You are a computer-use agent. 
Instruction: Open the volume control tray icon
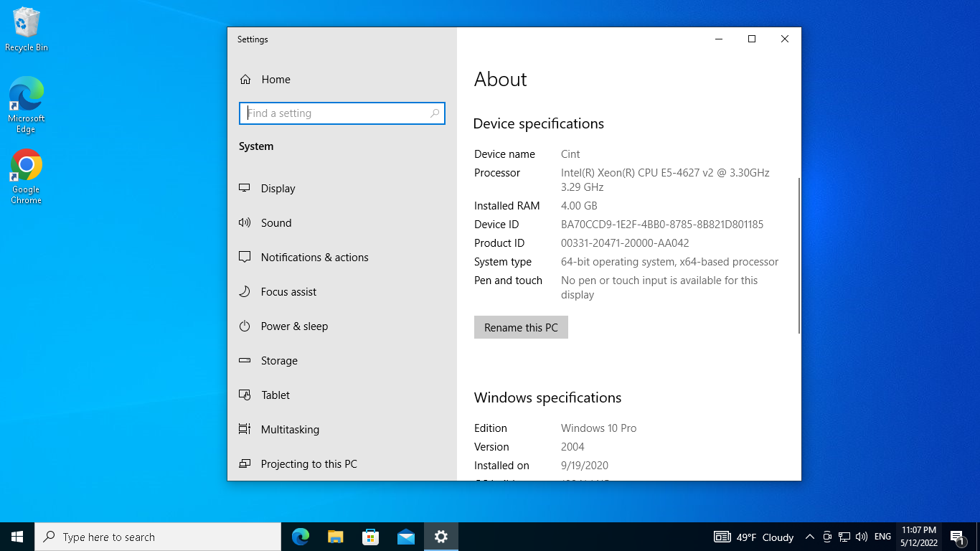862,537
